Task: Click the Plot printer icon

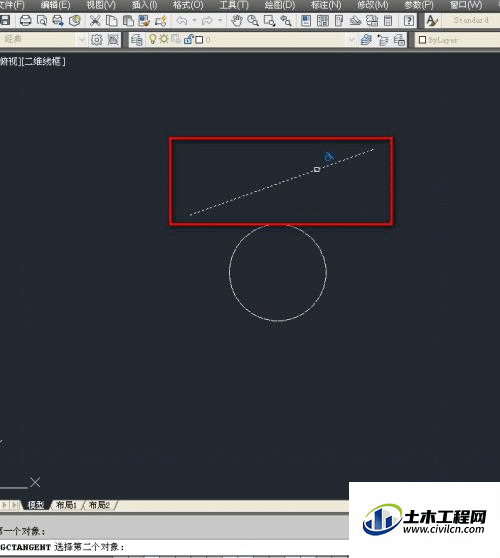Action: click(x=25, y=20)
